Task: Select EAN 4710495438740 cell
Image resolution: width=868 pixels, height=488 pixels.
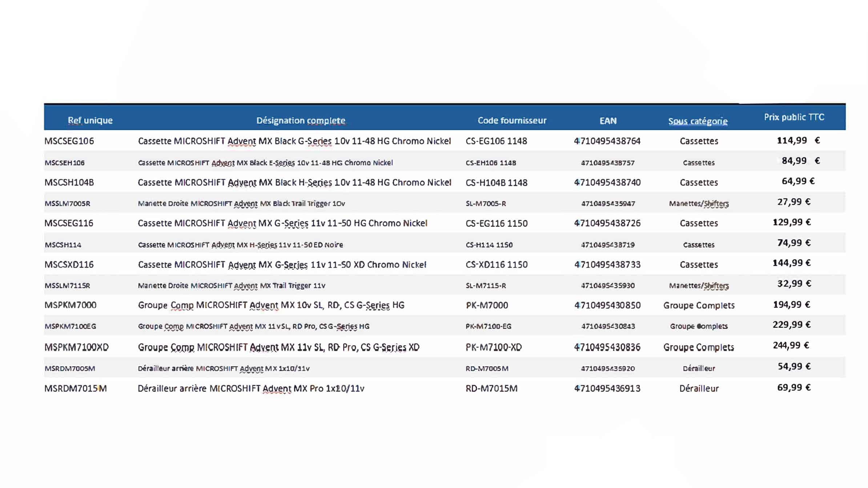Action: coord(607,182)
